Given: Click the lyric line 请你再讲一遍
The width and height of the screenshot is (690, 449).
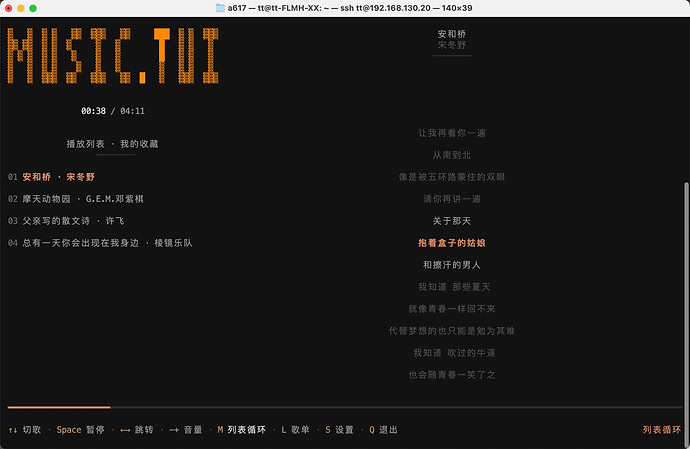Looking at the screenshot, I should 452,199.
